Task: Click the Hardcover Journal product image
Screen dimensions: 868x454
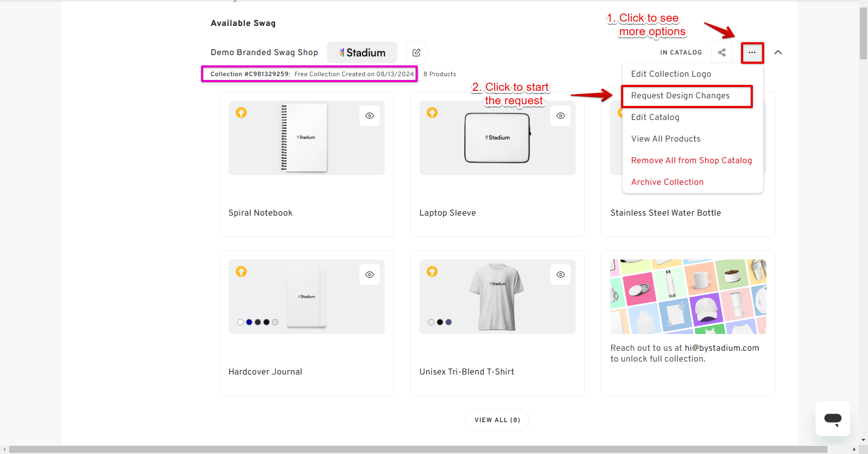Action: point(306,297)
